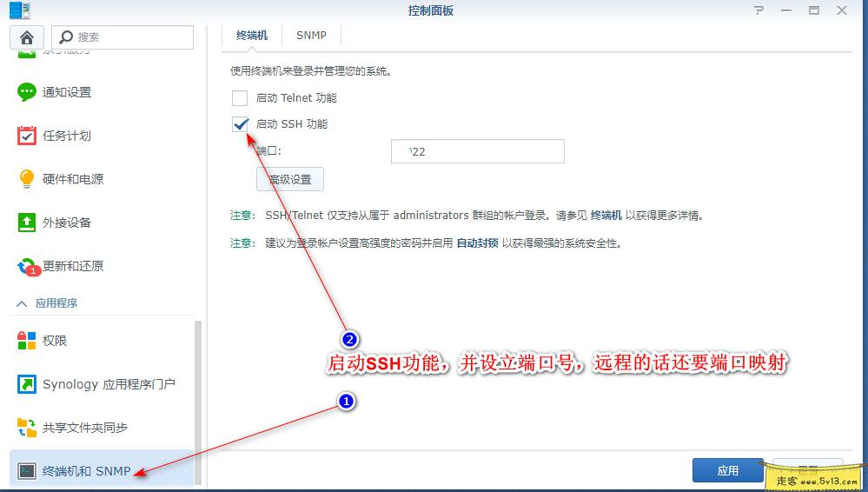
Task: Open 权限 colored squares icon
Action: tap(27, 341)
